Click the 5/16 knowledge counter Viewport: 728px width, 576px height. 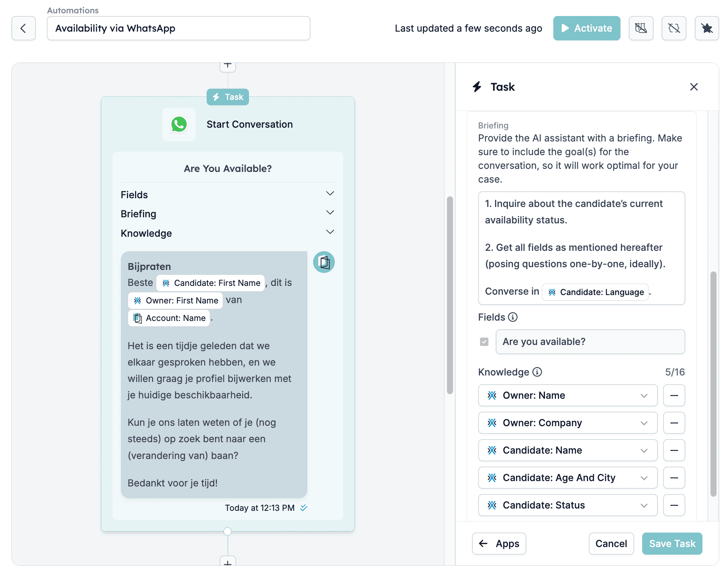[675, 372]
